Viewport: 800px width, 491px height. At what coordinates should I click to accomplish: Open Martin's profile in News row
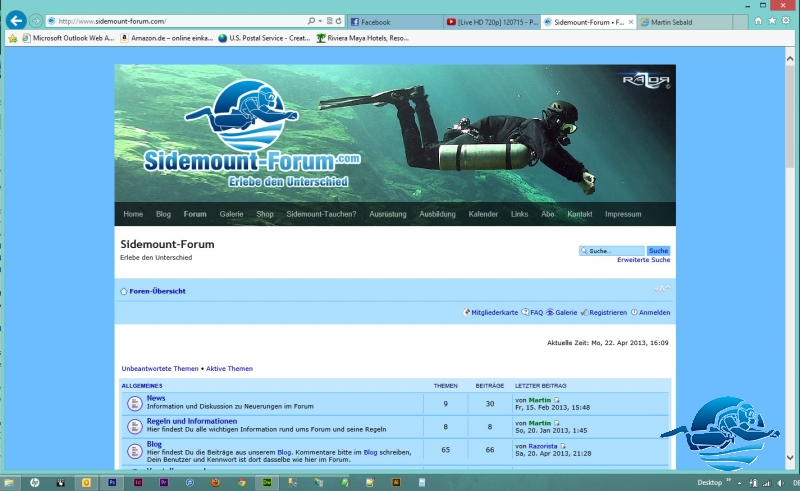[x=540, y=400]
